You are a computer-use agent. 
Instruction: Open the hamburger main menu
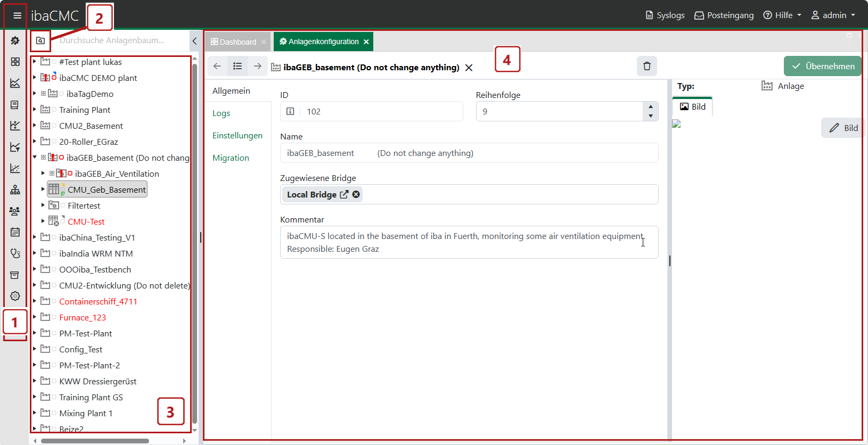point(17,15)
